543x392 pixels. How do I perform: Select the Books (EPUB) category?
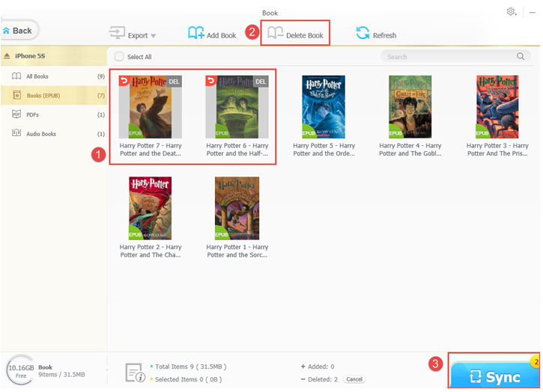[x=54, y=95]
